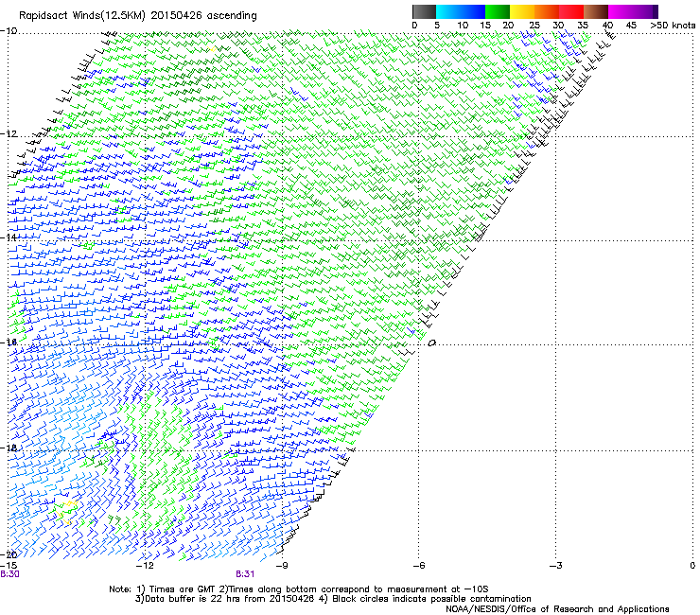700x615 pixels.
Task: Click the "-3" longitude axis label
Action: tap(556, 566)
